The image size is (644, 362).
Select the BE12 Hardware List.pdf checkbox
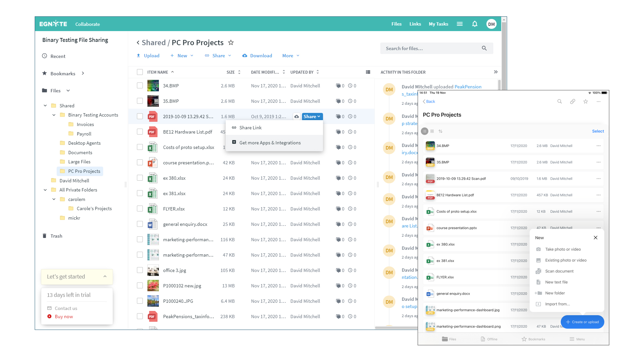tap(140, 132)
